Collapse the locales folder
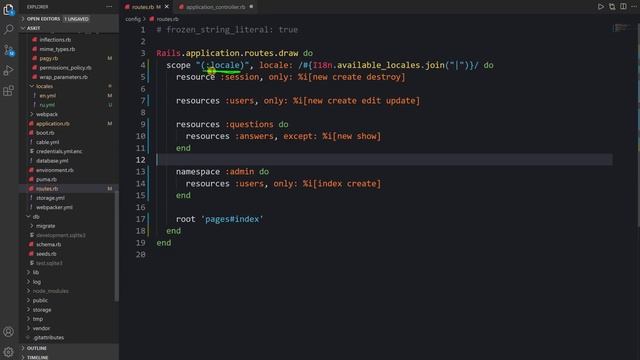640x360 pixels. pos(44,86)
